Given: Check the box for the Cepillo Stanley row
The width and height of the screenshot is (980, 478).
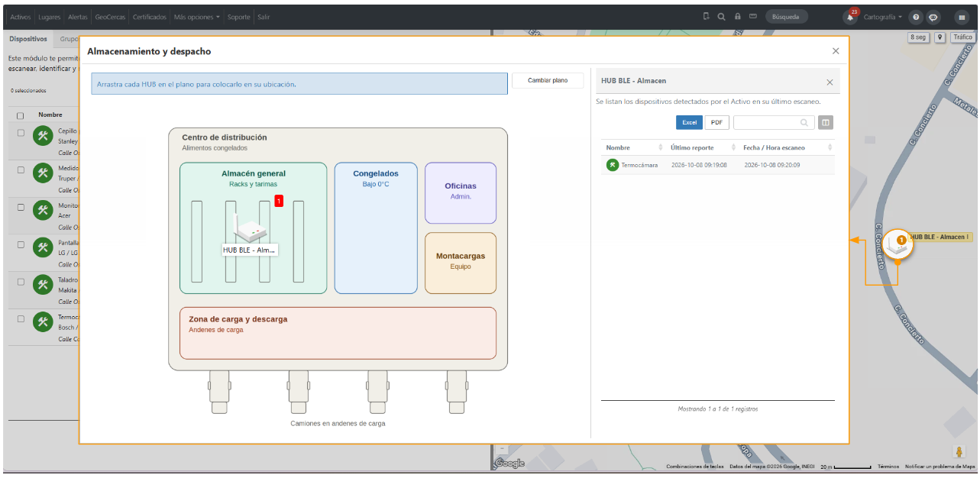Looking at the screenshot, I should tap(21, 132).
